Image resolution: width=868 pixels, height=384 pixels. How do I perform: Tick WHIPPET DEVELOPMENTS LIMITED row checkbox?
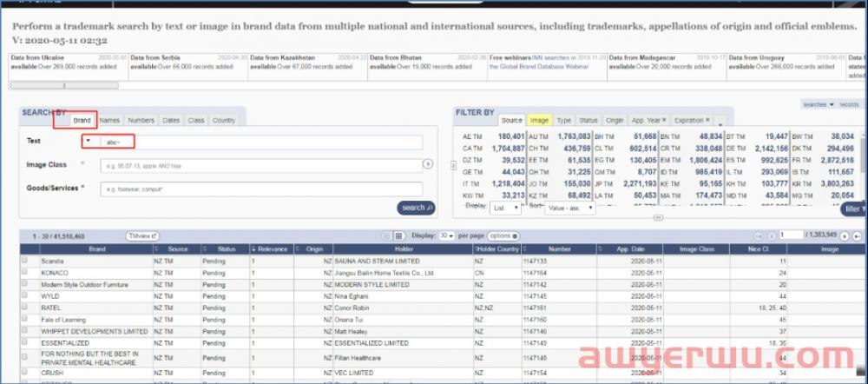pyautogui.click(x=24, y=331)
